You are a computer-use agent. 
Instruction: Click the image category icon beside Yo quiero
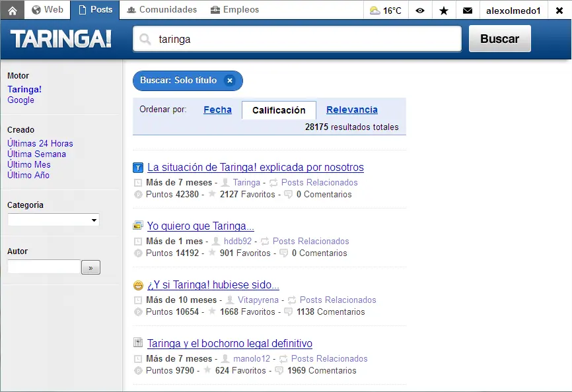138,226
